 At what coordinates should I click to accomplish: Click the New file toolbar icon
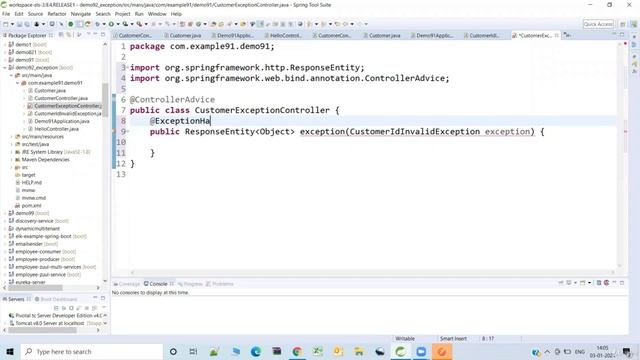click(6, 24)
